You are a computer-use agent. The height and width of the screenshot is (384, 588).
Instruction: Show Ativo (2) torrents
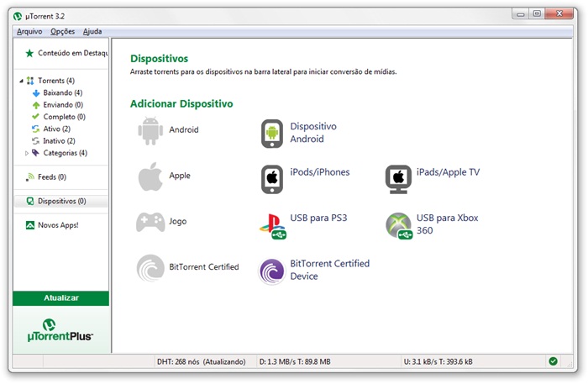coord(56,129)
